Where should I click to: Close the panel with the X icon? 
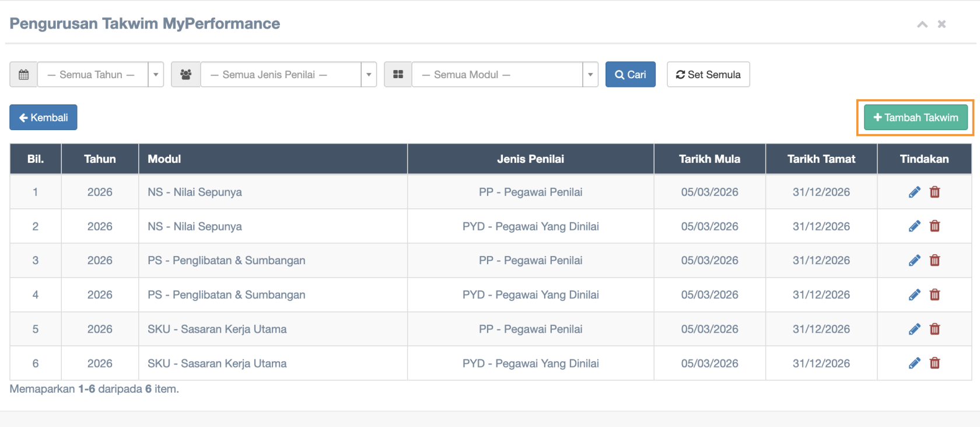[x=942, y=24]
